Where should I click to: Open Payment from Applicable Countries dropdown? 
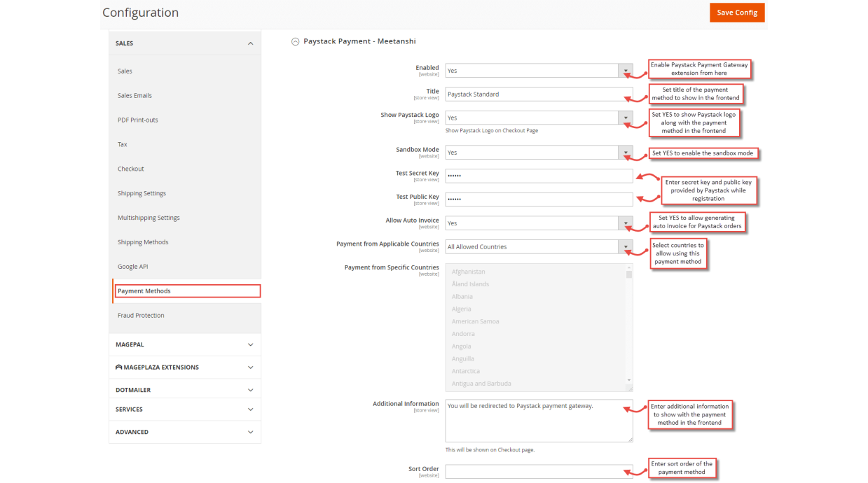click(539, 247)
